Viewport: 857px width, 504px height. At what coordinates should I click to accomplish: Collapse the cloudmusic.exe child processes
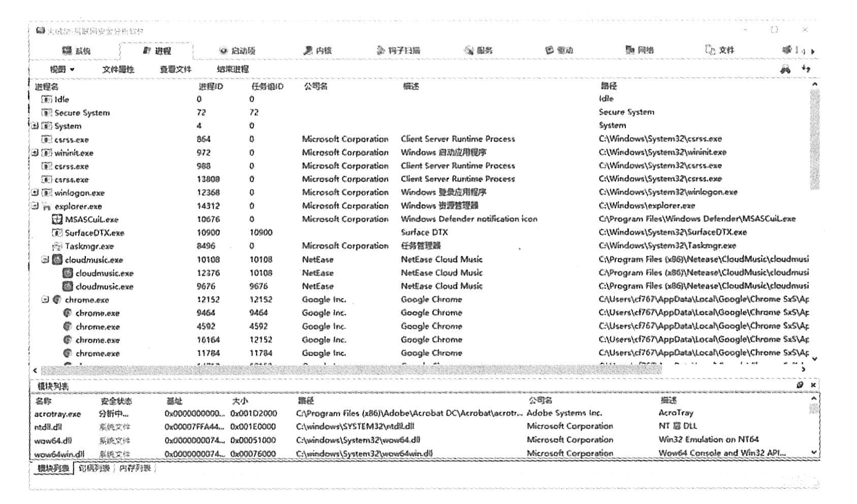45,260
